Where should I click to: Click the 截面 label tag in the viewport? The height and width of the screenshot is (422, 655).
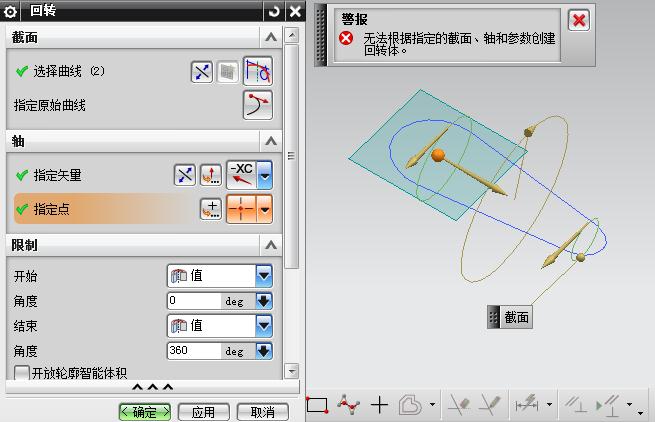pos(510,317)
